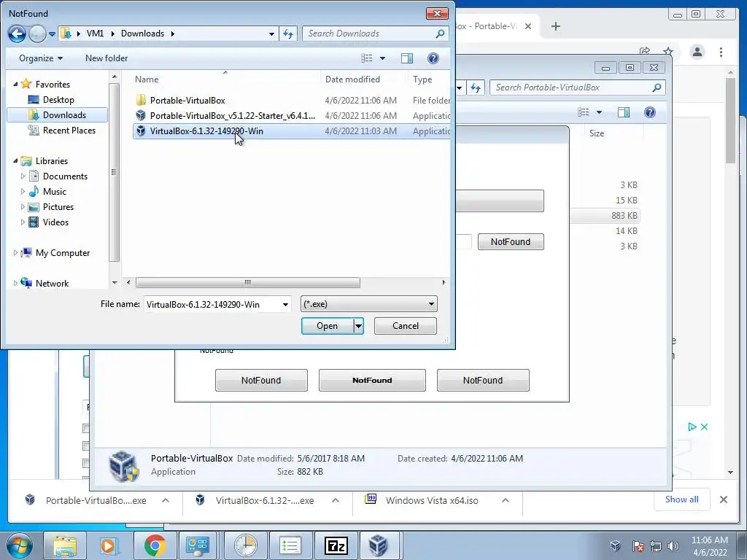
Task: Collapse the Libraries group
Action: [15, 160]
